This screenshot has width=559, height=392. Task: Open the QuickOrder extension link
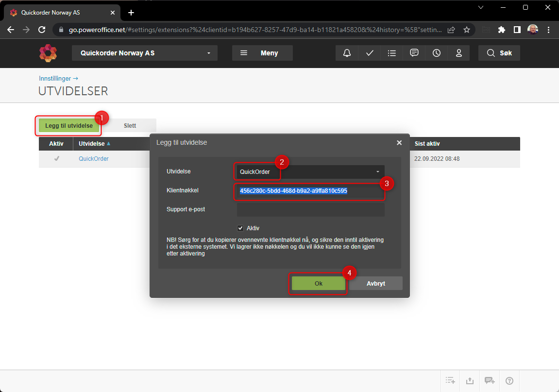coord(93,159)
